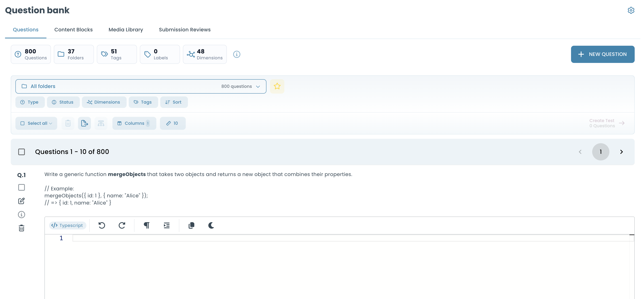Open the 51 Tags stat card
The width and height of the screenshot is (644, 299).
[117, 54]
